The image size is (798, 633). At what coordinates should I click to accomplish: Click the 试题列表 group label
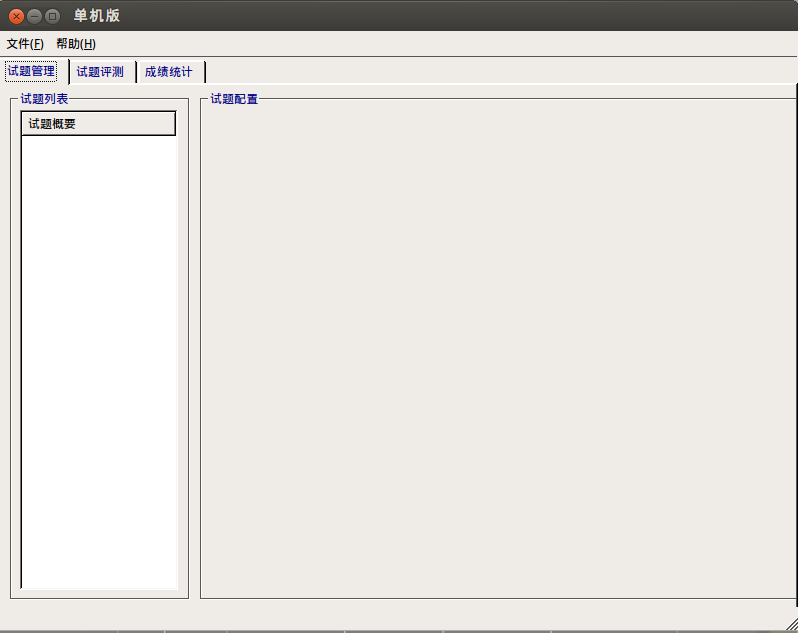[44, 99]
